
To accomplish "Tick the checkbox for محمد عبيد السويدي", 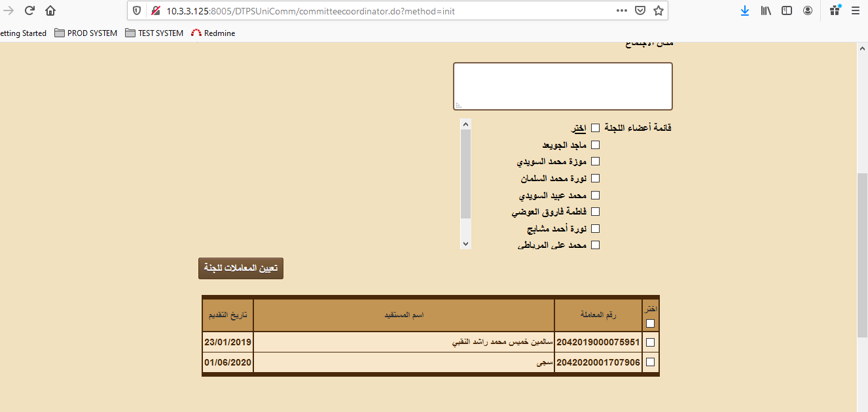I will [596, 196].
